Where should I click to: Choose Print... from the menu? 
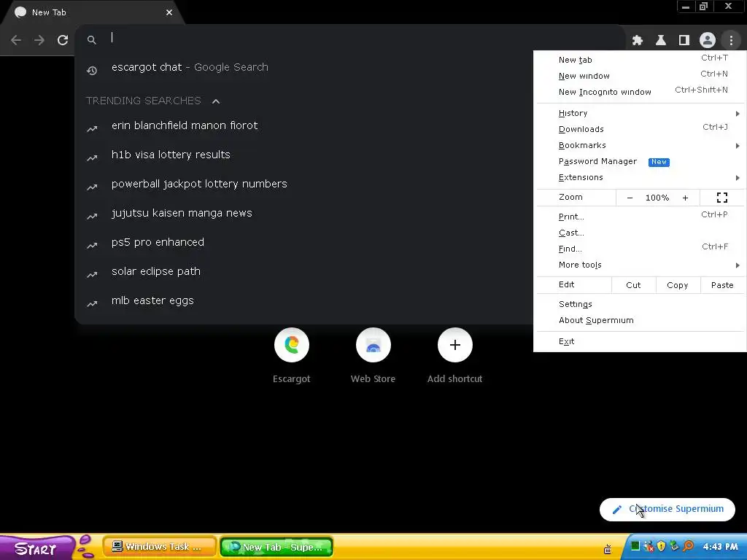(640, 217)
